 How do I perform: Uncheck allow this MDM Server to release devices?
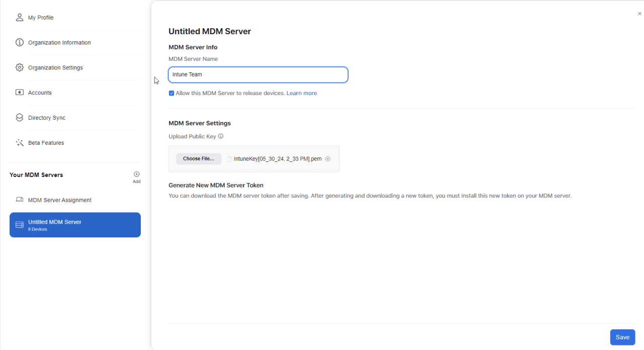click(x=172, y=93)
